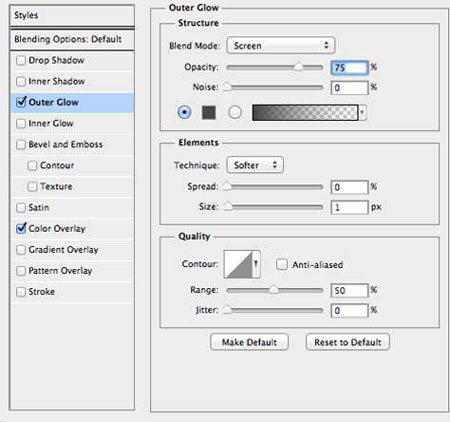Click the glow gradient preview bar
Screen dimensions: 450x422
[x=305, y=113]
